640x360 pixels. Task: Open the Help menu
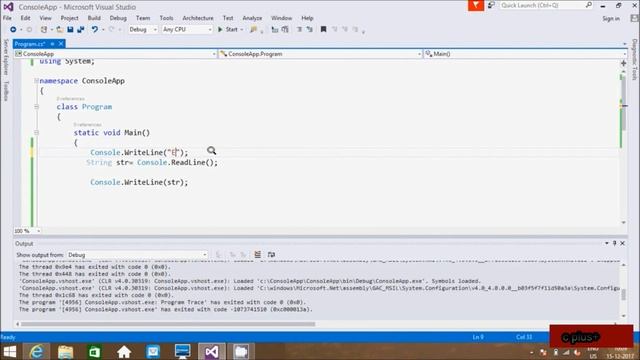307,18
